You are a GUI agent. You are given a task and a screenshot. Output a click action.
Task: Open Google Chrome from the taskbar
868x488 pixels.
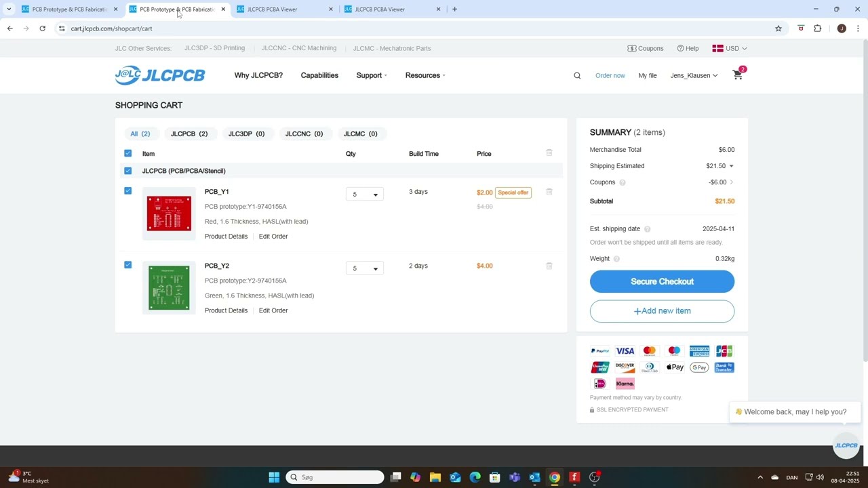tap(555, 477)
